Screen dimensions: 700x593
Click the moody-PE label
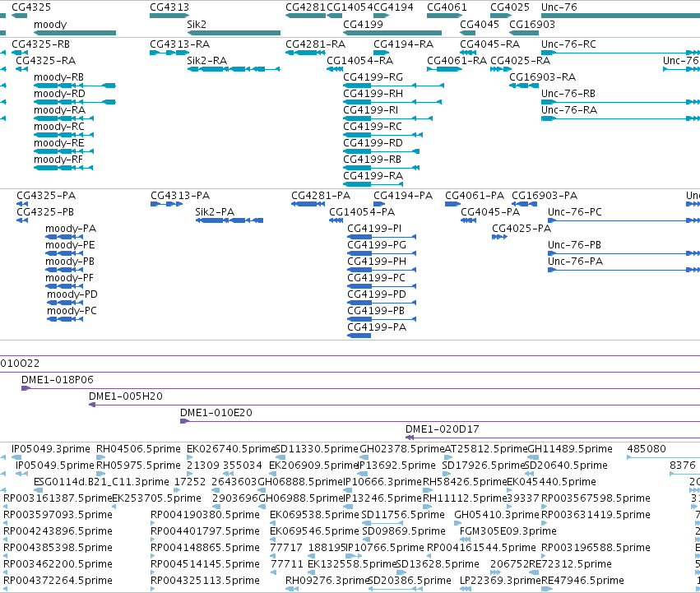[x=70, y=245]
